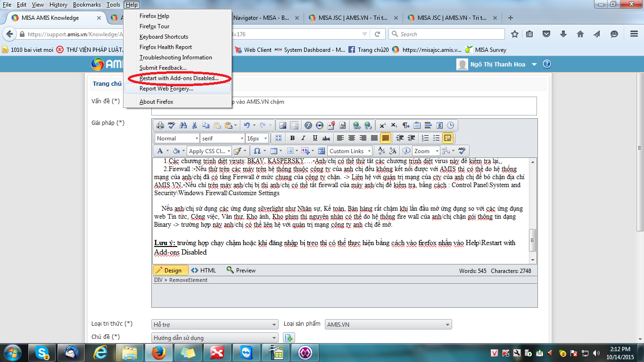Click the blue help question-mark icon

click(x=546, y=64)
